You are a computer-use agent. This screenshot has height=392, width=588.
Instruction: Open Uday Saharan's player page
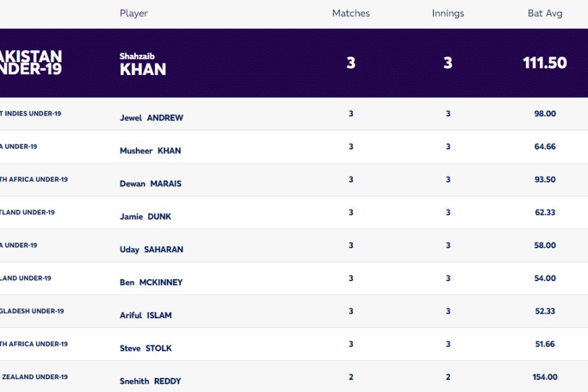pyautogui.click(x=151, y=249)
